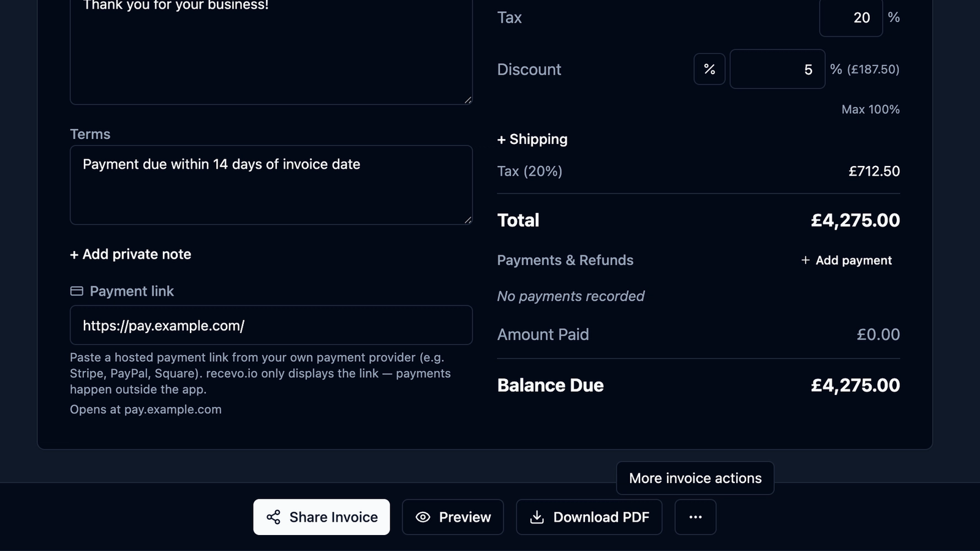Click the 'Max 100%' hint text

pyautogui.click(x=870, y=110)
